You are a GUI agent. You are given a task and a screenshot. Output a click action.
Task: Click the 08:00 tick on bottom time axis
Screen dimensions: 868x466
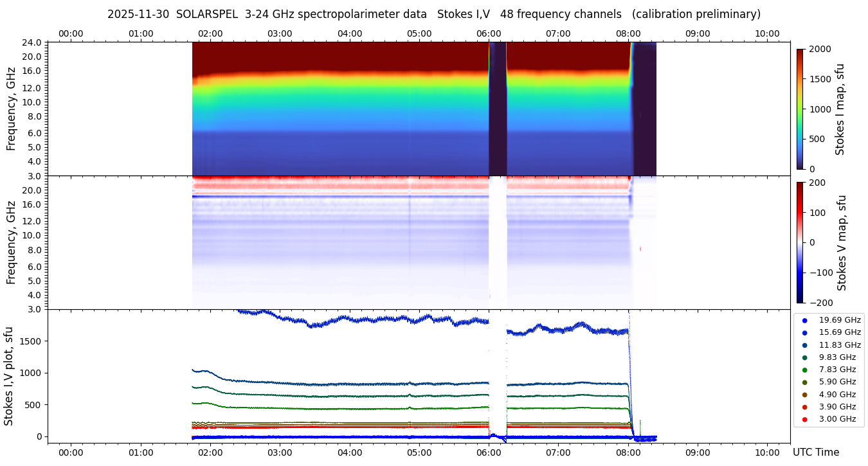(628, 452)
